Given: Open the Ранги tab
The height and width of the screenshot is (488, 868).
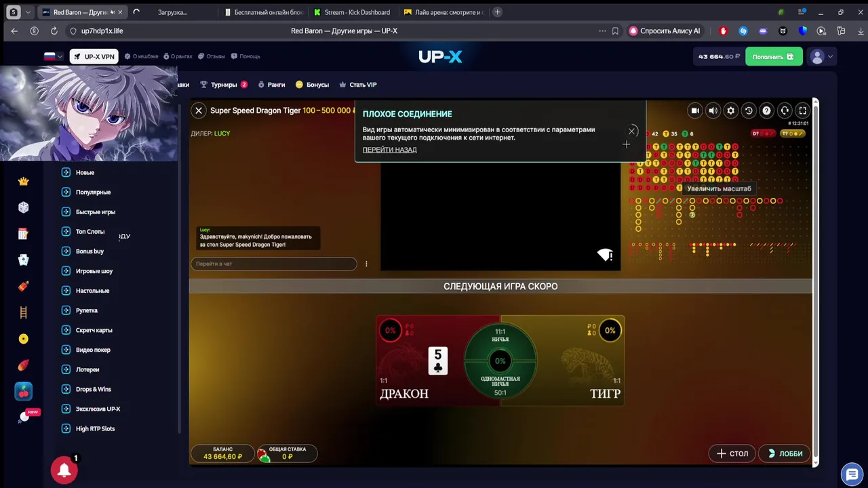Looking at the screenshot, I should 271,85.
